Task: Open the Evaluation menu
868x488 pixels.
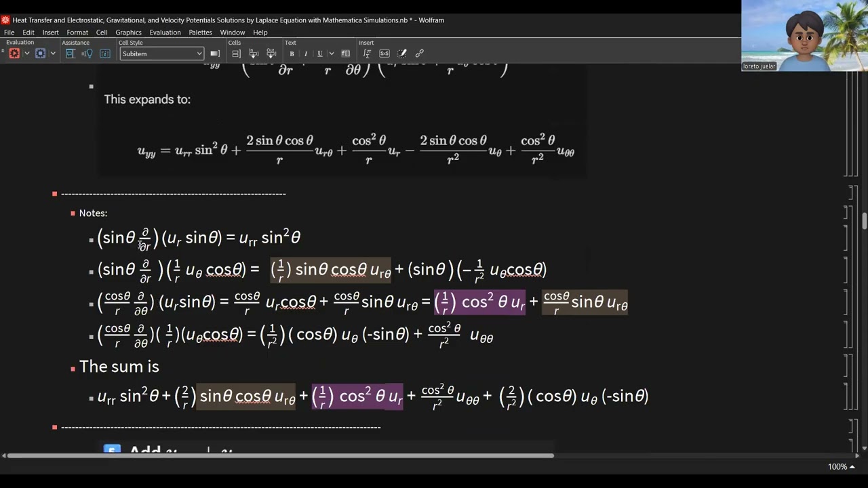Action: point(165,33)
